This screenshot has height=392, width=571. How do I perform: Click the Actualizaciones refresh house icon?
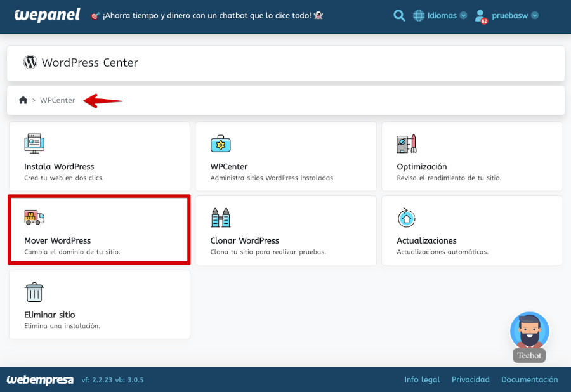coord(407,218)
